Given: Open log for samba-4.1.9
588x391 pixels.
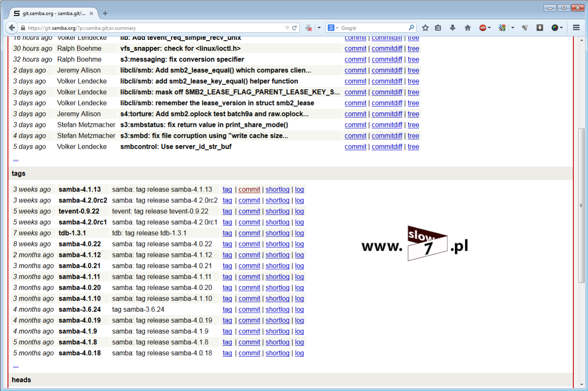Looking at the screenshot, I should [x=299, y=331].
